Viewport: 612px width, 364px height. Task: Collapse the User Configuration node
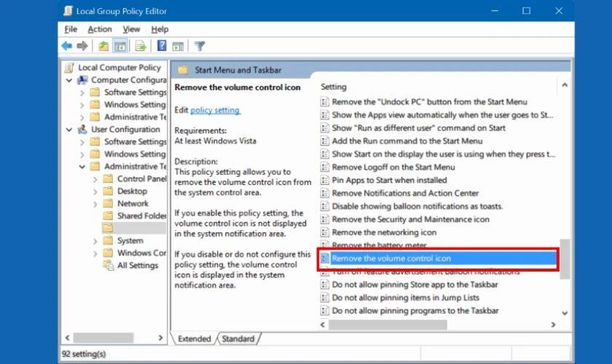69,130
